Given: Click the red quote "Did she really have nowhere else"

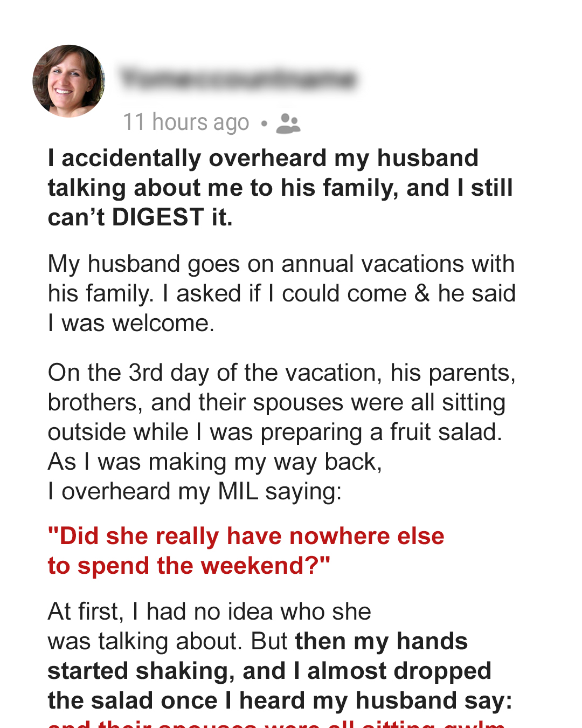Looking at the screenshot, I should click(246, 537).
